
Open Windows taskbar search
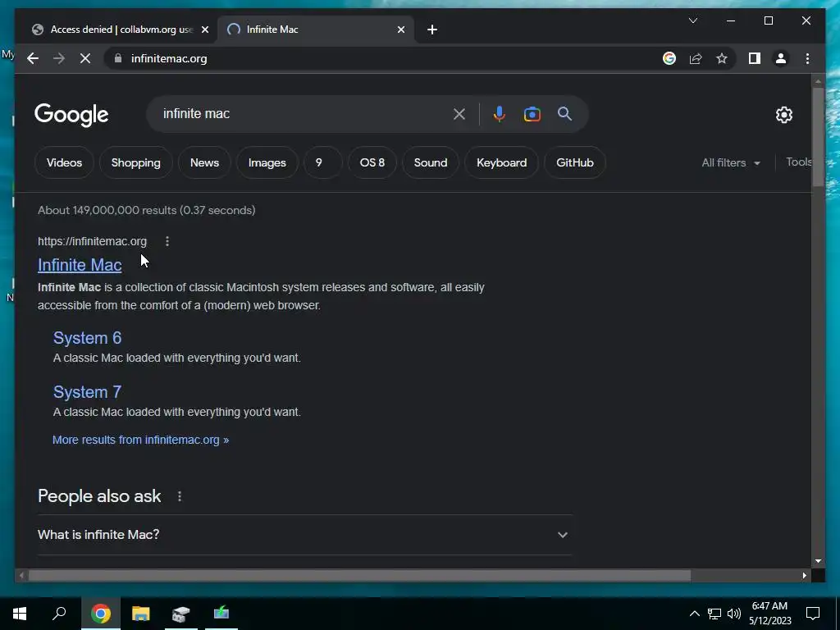59,614
